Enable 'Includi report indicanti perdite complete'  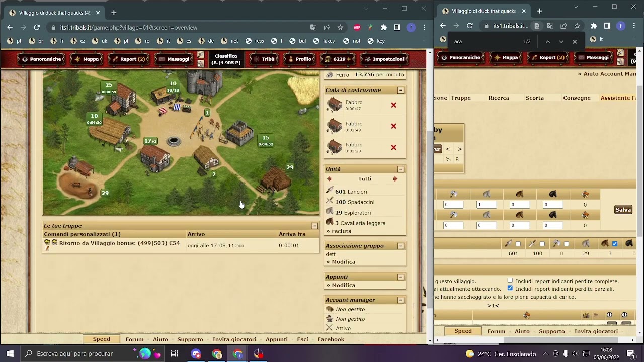[510, 281]
